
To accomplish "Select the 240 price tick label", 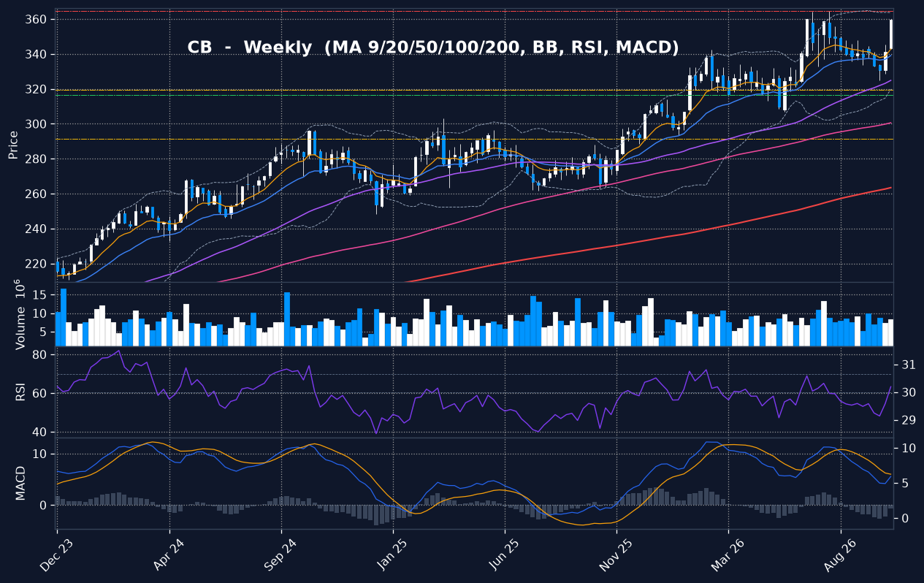I will (x=37, y=229).
